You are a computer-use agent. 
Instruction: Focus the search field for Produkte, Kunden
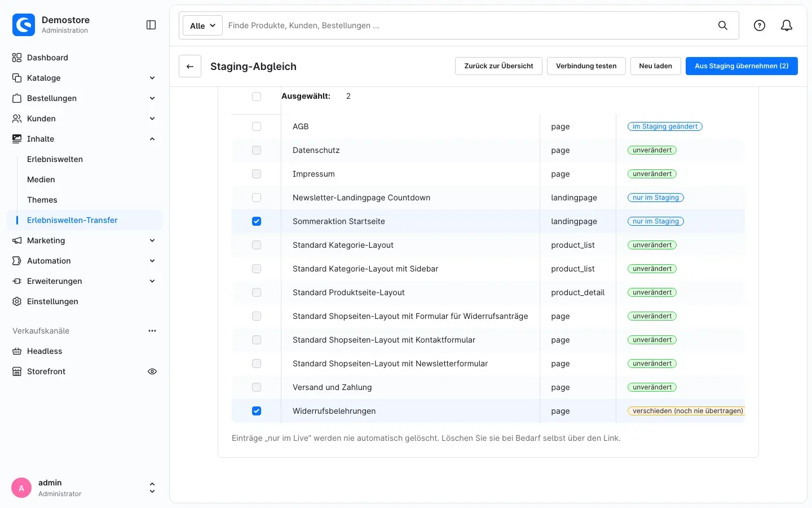(468, 25)
